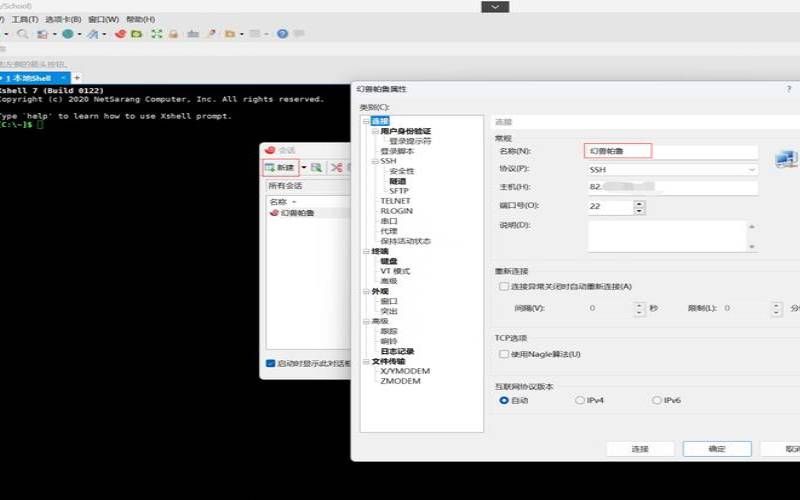Click the gray speech bubble toolbar icon
800x500 pixels.
(x=299, y=34)
